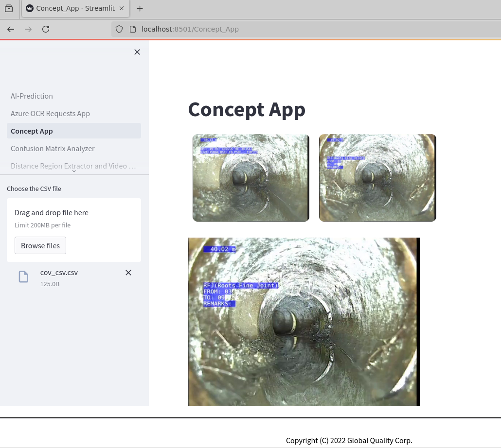This screenshot has width=501, height=448.
Task: Click the browser forward arrow
Action: point(28,29)
